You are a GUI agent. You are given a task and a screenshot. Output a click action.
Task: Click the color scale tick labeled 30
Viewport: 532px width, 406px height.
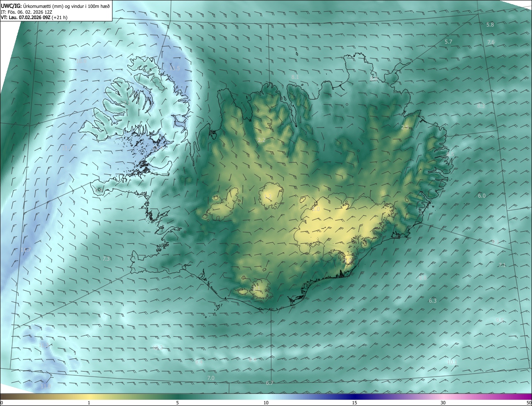[443, 403]
